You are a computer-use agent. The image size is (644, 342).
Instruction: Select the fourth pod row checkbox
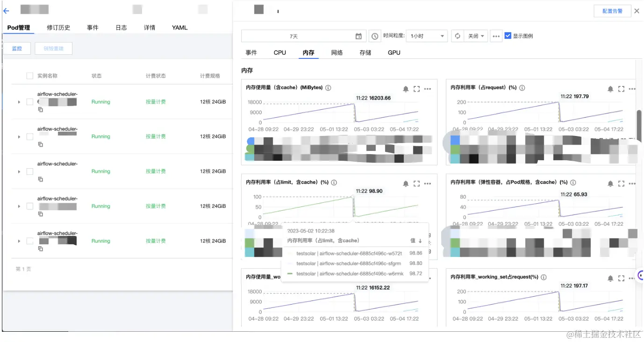tap(30, 206)
